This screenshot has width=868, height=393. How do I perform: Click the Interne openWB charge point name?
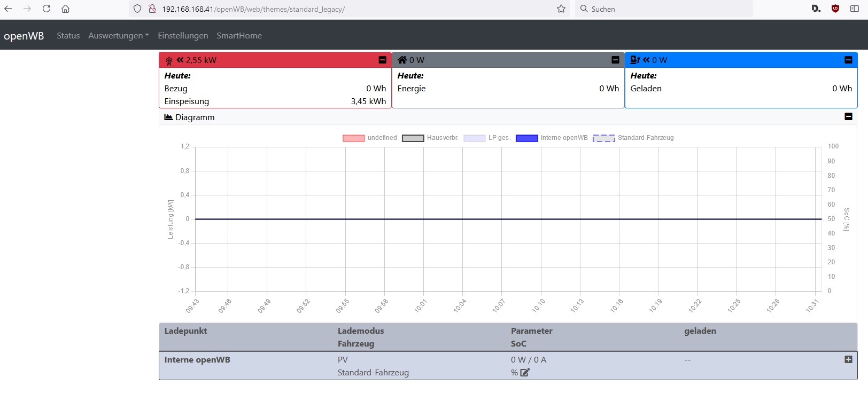tap(197, 359)
